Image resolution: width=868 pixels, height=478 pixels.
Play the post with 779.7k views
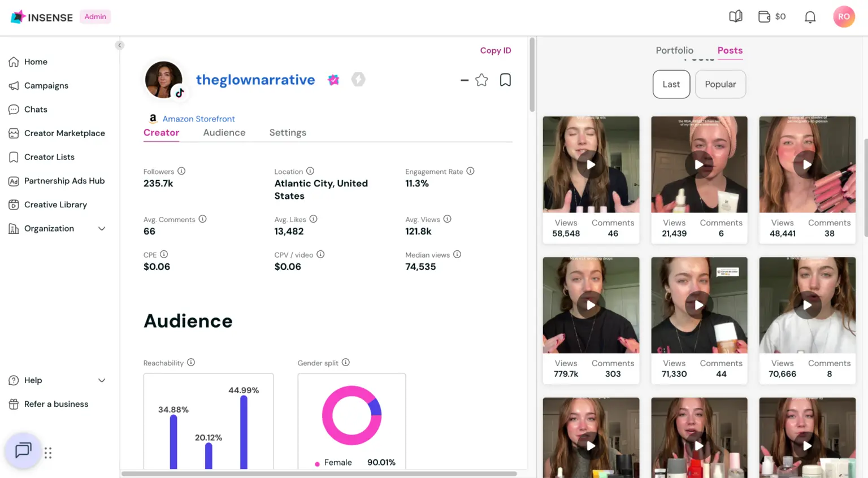point(591,305)
